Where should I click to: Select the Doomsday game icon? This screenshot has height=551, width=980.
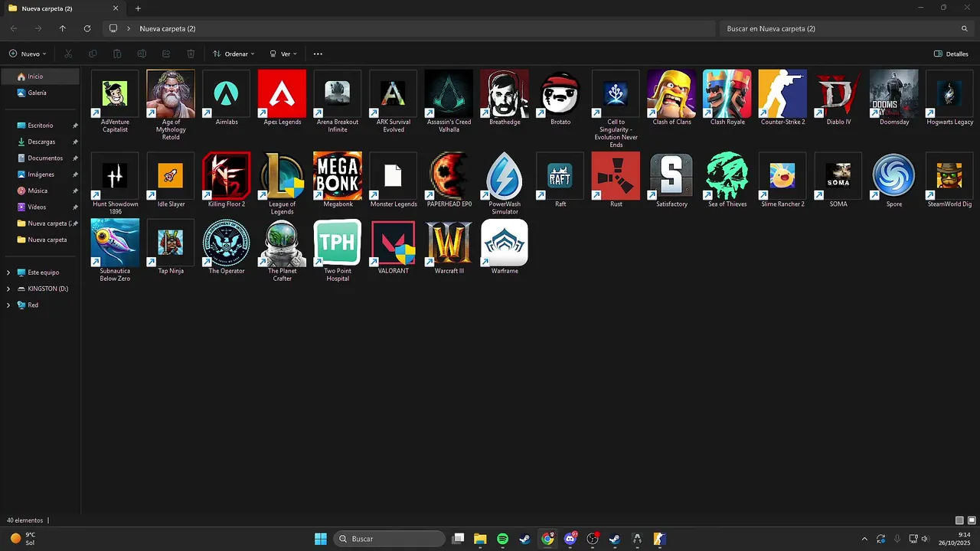click(x=894, y=94)
